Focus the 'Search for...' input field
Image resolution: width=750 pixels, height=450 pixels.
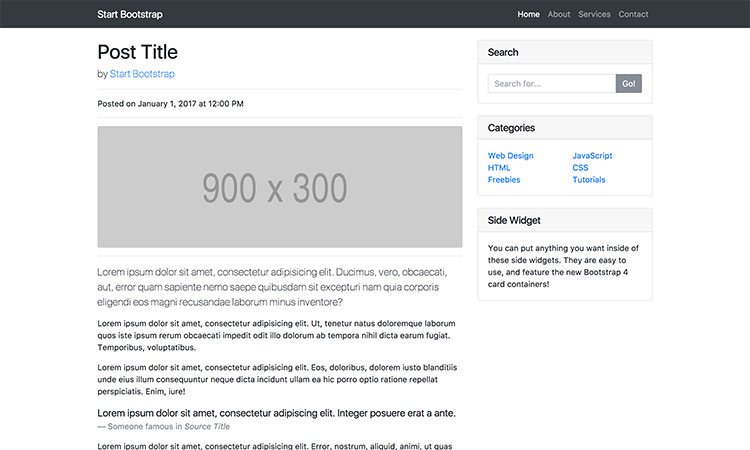[551, 84]
